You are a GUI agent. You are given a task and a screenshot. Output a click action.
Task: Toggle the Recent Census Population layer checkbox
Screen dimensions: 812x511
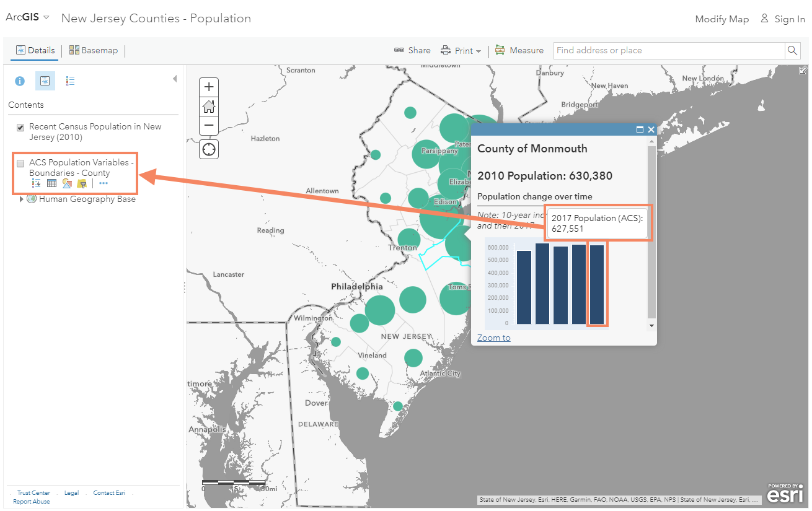(20, 128)
